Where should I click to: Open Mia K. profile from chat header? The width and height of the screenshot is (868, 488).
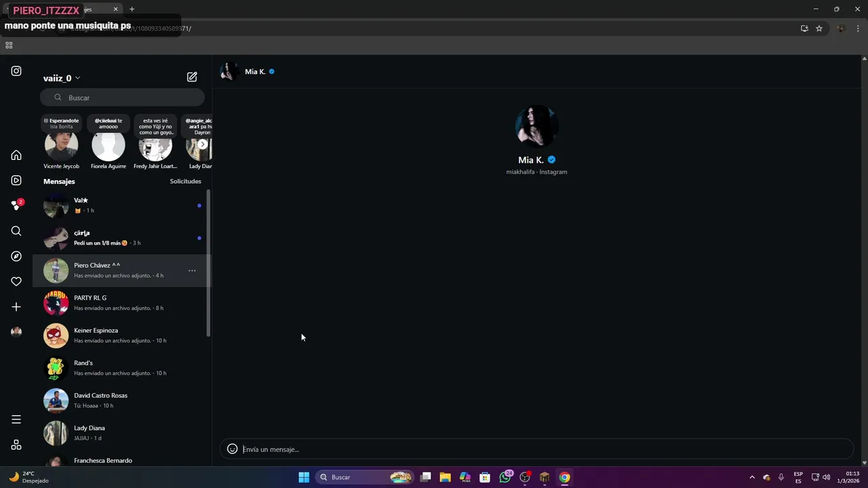[248, 71]
